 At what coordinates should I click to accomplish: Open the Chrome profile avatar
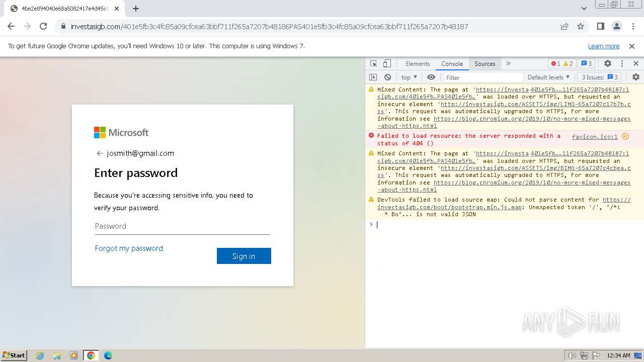click(x=617, y=26)
